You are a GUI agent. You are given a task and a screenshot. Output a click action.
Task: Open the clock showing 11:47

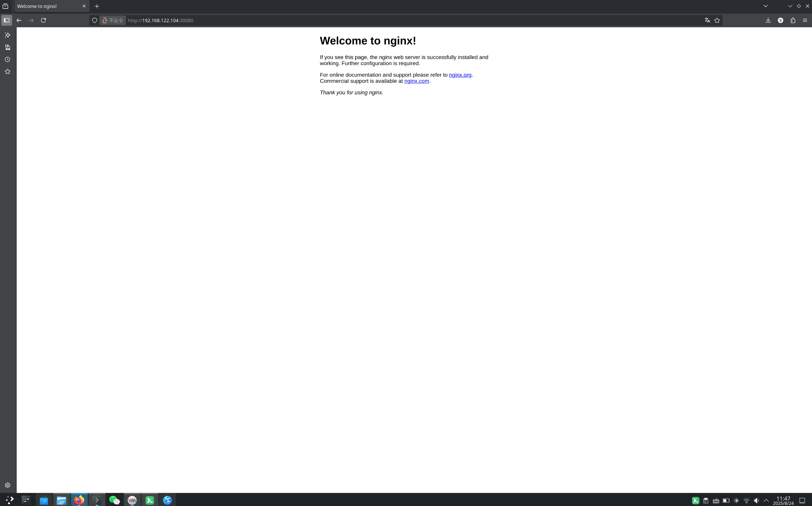pyautogui.click(x=783, y=501)
